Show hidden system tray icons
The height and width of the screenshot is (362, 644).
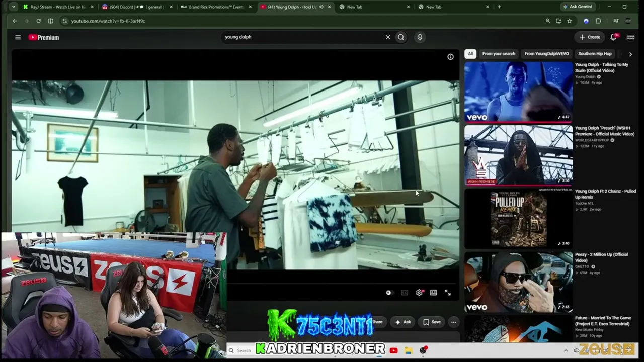pyautogui.click(x=566, y=350)
